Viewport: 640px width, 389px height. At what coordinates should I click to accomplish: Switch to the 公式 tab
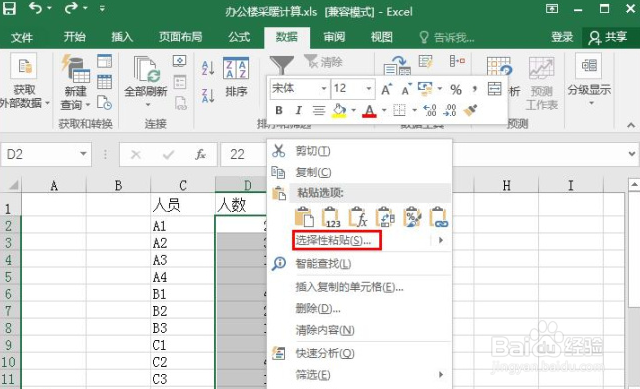click(x=239, y=37)
